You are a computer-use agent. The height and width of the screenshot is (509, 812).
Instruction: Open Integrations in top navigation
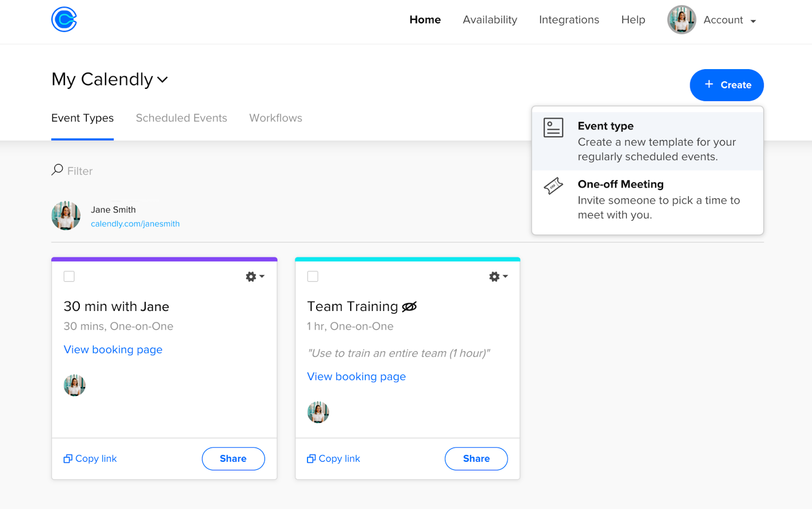click(x=569, y=20)
